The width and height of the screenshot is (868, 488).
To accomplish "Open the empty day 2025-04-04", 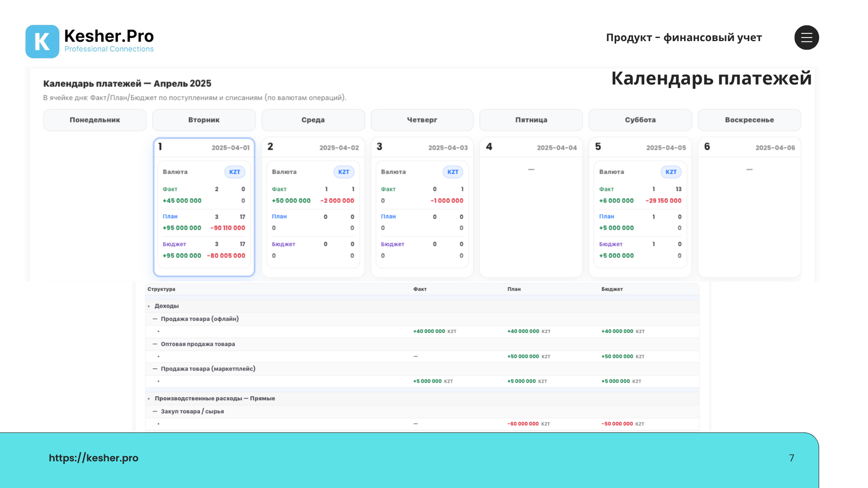I will coord(531,207).
